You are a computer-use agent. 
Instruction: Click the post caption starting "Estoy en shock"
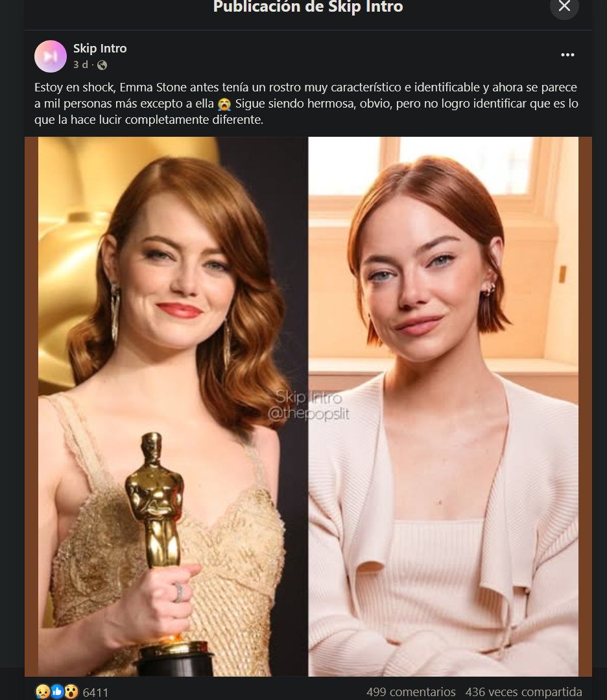click(305, 104)
